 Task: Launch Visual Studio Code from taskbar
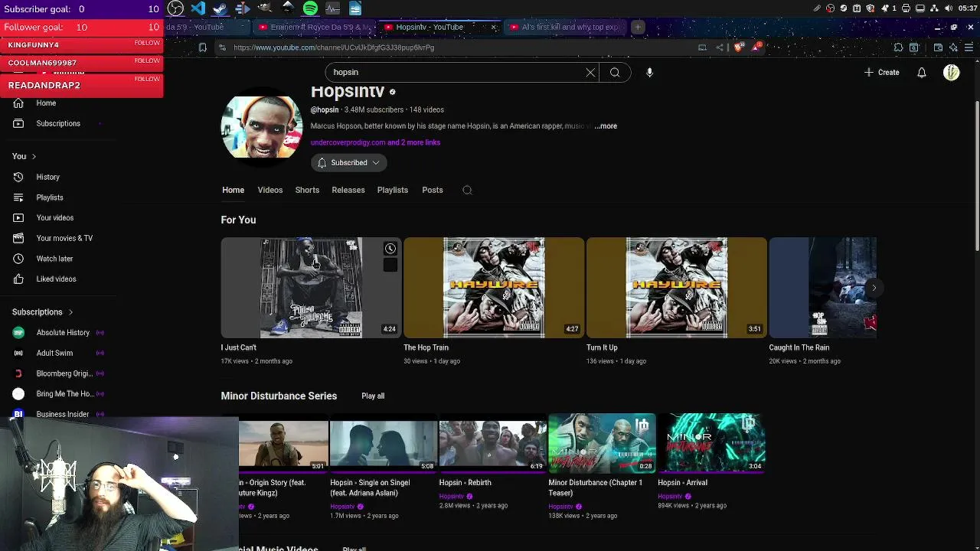pos(198,8)
